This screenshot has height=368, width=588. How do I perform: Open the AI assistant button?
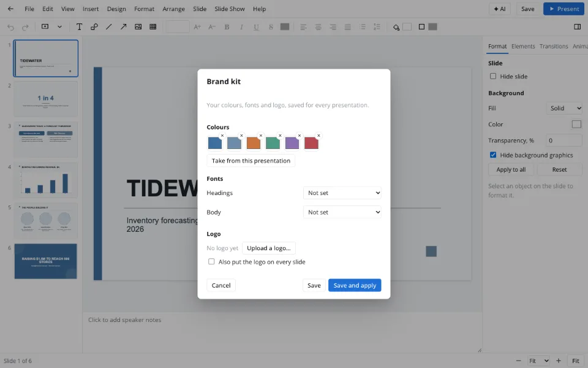click(x=500, y=9)
